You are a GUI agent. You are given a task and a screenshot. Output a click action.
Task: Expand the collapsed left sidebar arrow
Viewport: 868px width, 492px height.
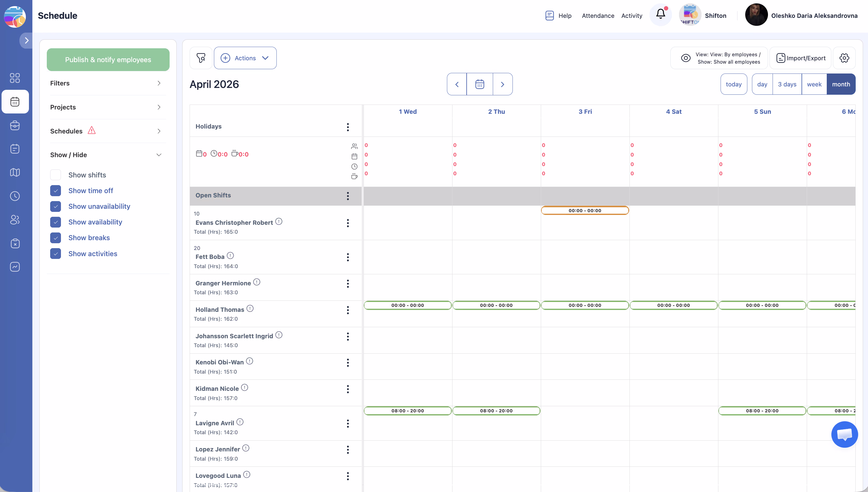[x=26, y=41]
